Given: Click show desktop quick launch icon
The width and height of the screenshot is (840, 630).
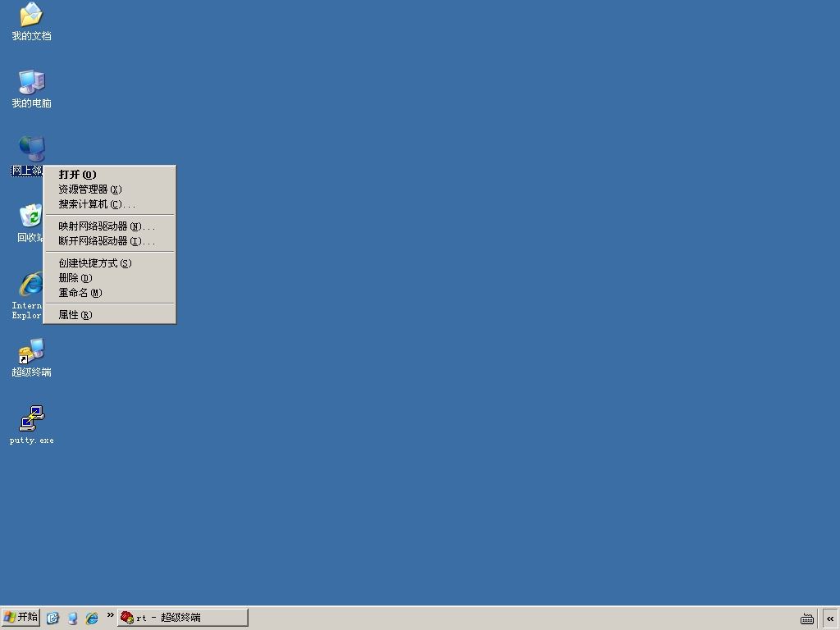Looking at the screenshot, I should click(x=72, y=619).
